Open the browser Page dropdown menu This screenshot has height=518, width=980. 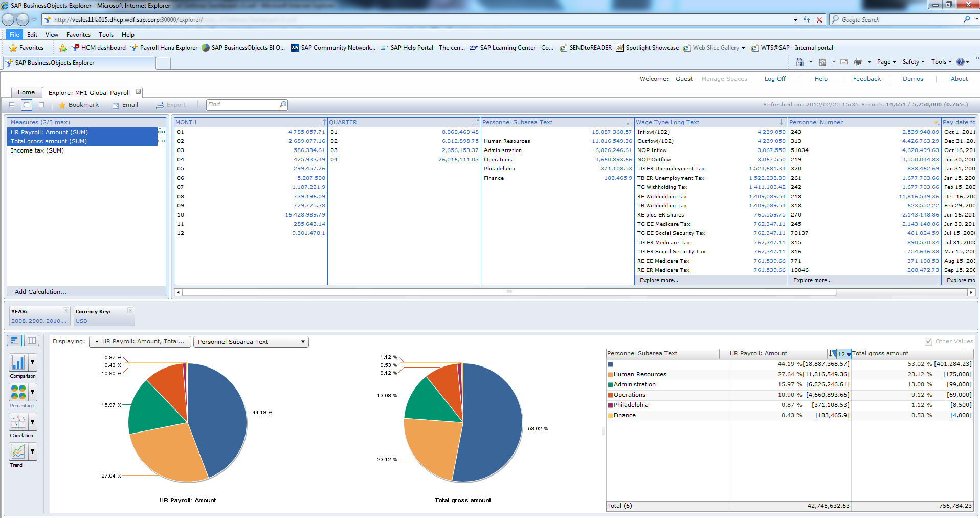[x=886, y=62]
